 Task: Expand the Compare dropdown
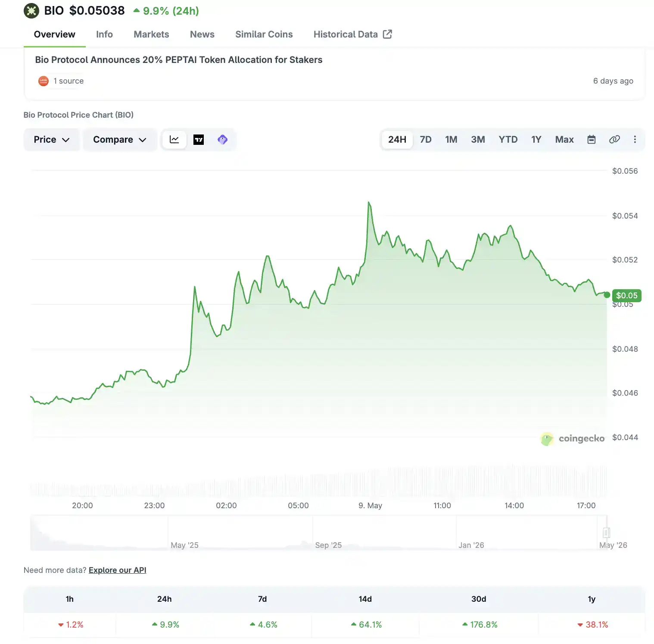point(120,140)
